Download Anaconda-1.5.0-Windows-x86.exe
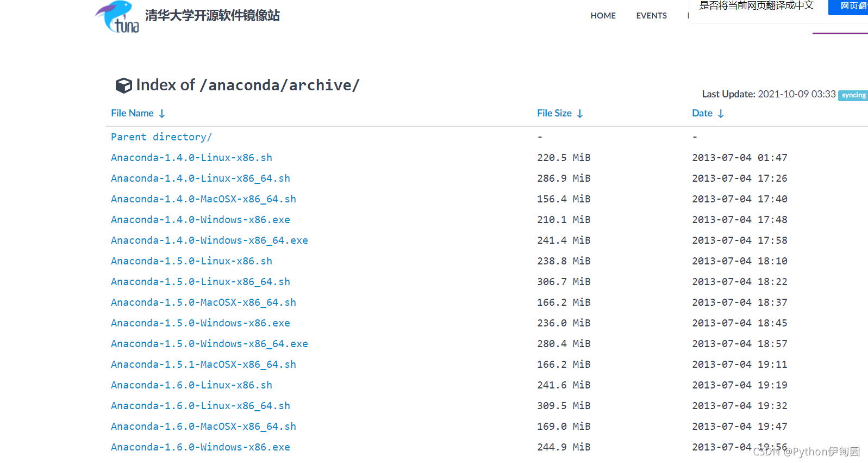868x463 pixels. pos(201,323)
